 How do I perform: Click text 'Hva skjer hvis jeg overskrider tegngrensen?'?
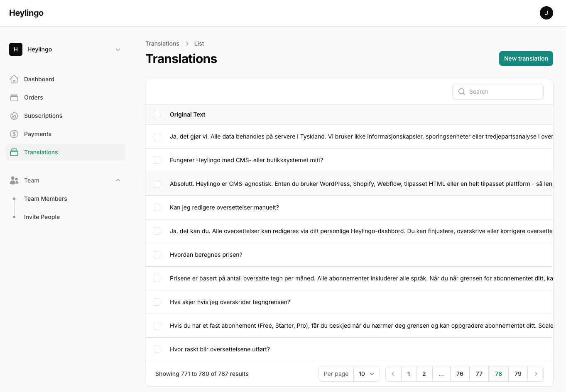pyautogui.click(x=230, y=302)
